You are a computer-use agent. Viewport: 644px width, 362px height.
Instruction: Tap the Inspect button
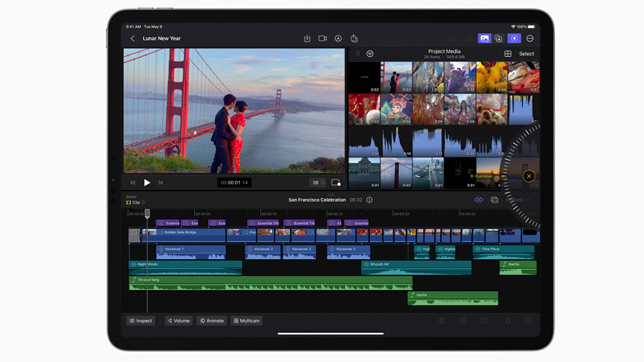coord(141,321)
